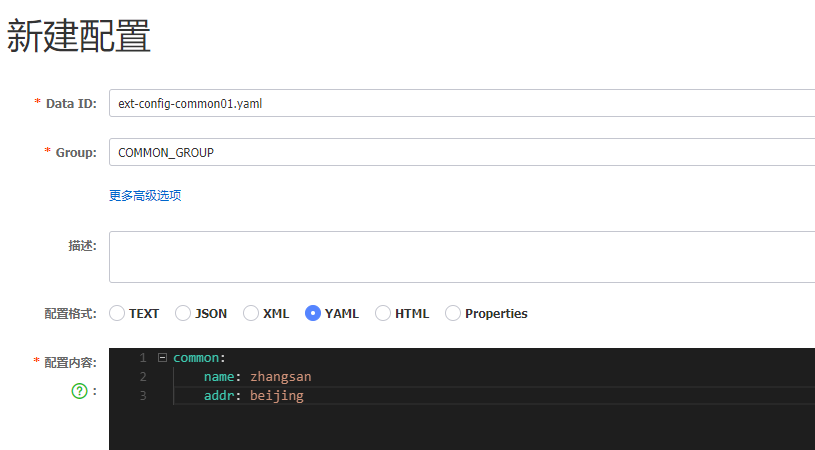The height and width of the screenshot is (450, 815).
Task: Click the 'name' key in line 2
Action: [x=219, y=377]
